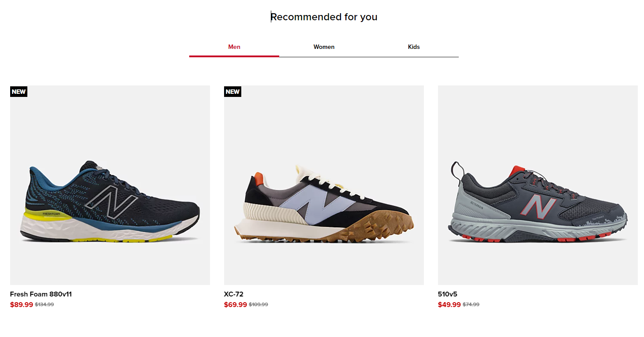Open the Men recommendations tab
The image size is (644, 337).
pos(234,47)
